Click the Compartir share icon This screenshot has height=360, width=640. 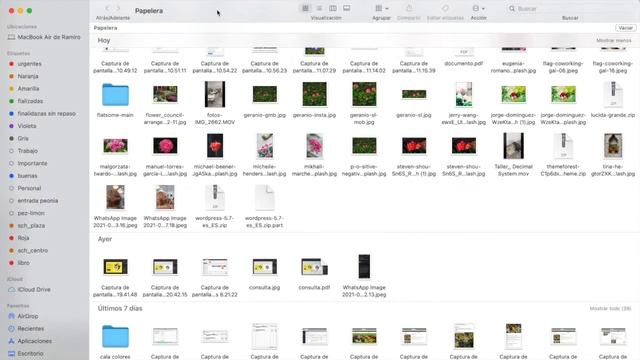pos(409,8)
